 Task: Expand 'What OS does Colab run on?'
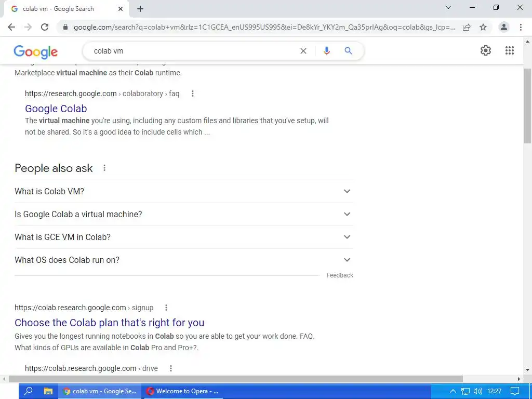coord(183,260)
